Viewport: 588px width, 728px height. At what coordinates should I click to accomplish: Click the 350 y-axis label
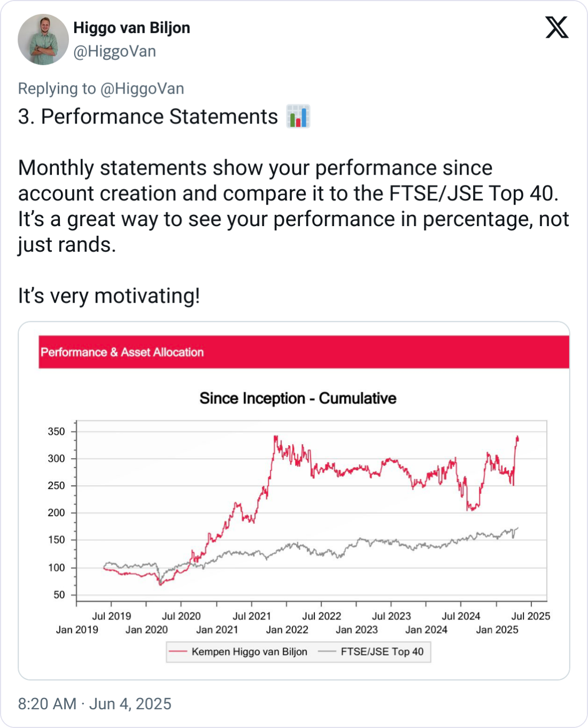tap(56, 431)
